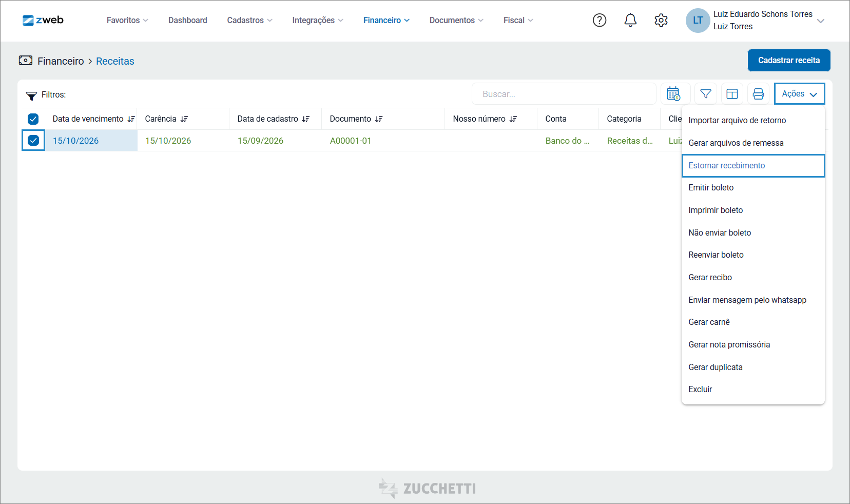Click the Buscar search field
The image size is (850, 504).
point(564,94)
